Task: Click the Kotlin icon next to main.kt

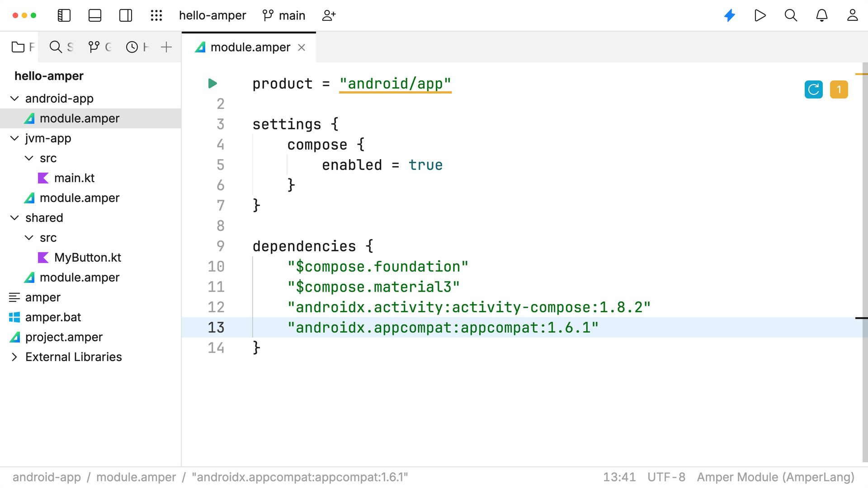Action: pyautogui.click(x=43, y=178)
